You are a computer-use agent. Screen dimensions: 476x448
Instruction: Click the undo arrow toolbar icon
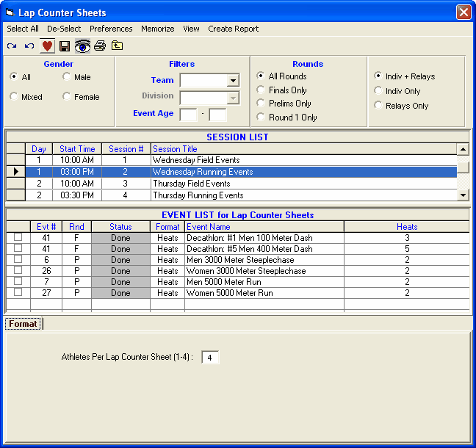tap(29, 46)
